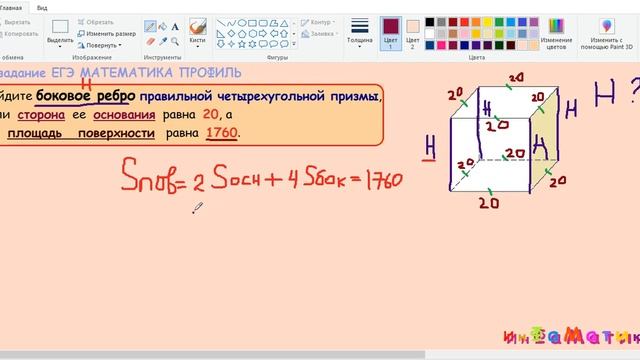640x360 pixels.
Task: Choose the Cloud callout shape
Action: [284, 44]
